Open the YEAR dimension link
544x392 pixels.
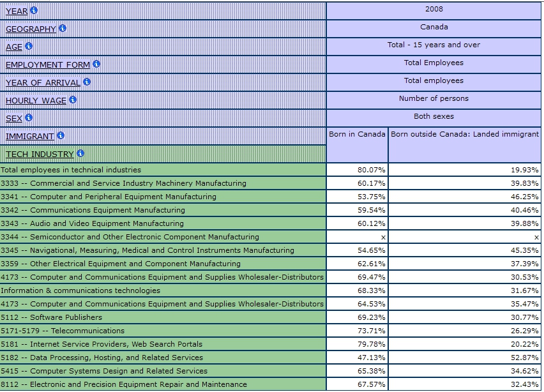[17, 11]
